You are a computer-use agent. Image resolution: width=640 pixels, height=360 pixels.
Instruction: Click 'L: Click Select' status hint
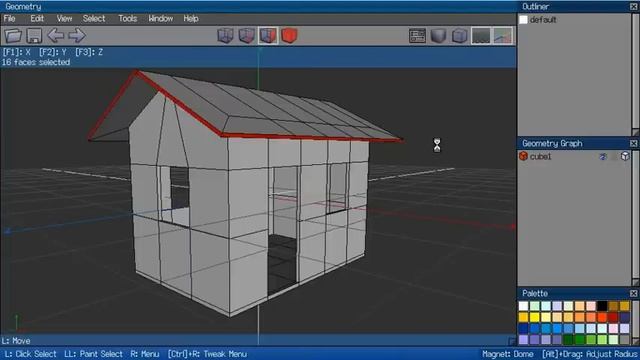tap(31, 354)
